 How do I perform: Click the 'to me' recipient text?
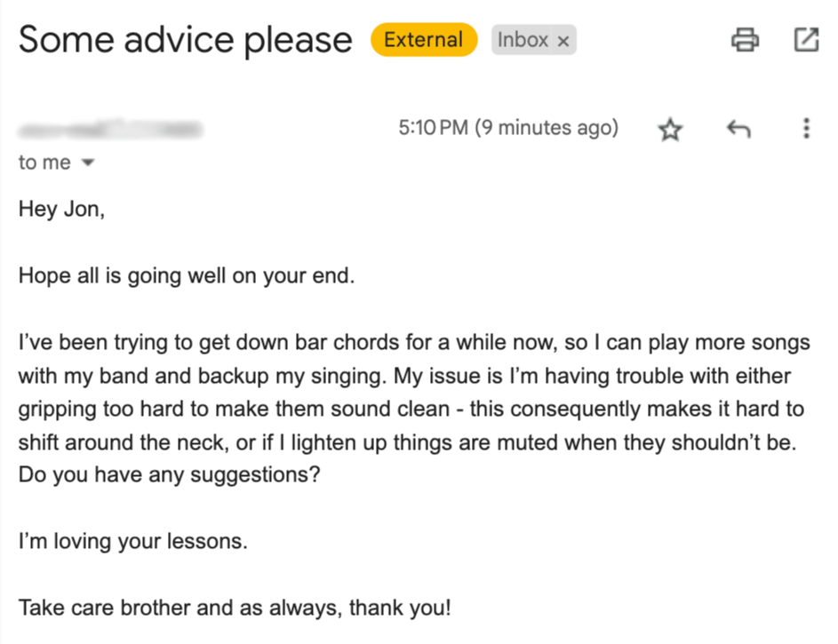[x=44, y=163]
